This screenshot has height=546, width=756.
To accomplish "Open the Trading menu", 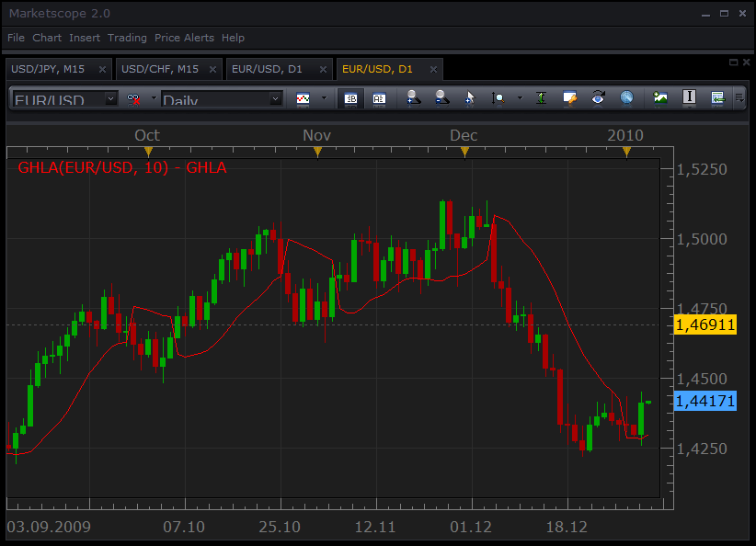I will coord(127,38).
